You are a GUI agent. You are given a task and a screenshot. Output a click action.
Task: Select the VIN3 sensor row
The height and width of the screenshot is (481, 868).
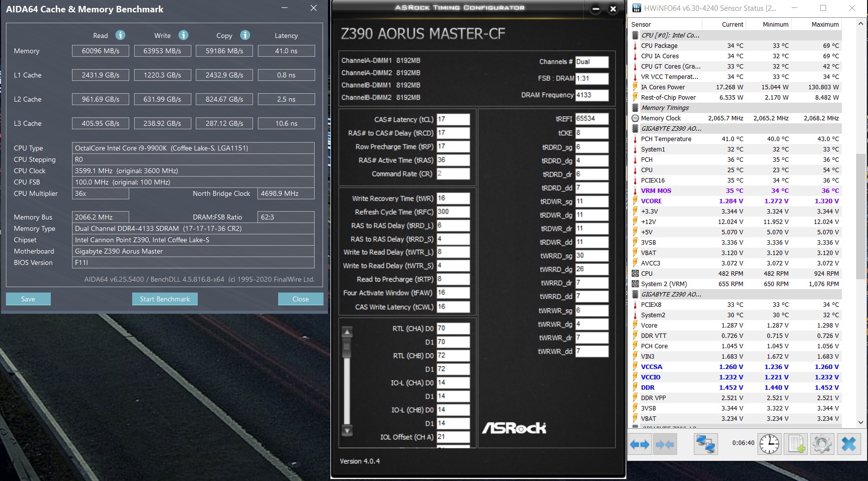click(x=735, y=357)
